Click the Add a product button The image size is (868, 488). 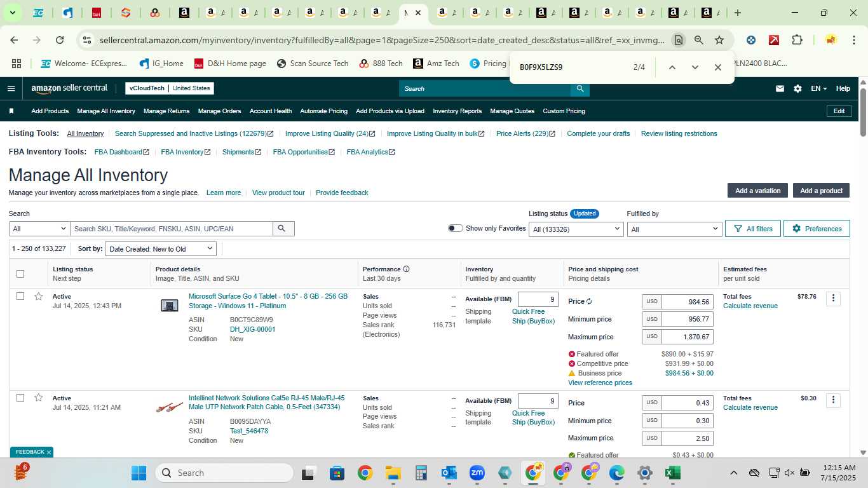tap(821, 191)
